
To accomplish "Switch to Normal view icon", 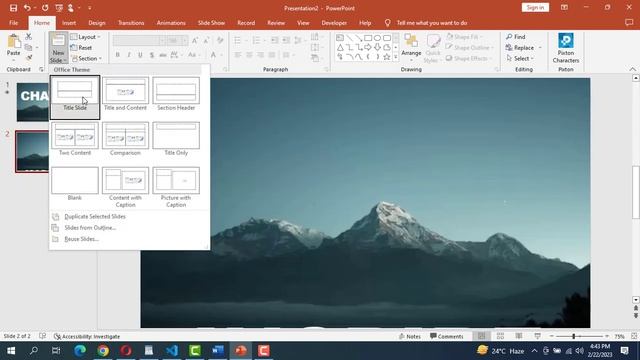I will pyautogui.click(x=482, y=336).
